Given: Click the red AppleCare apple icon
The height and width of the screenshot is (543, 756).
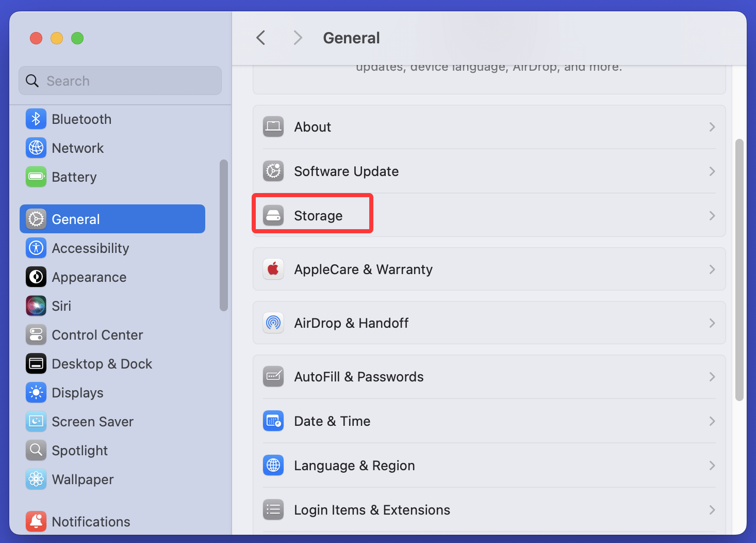Looking at the screenshot, I should point(273,269).
